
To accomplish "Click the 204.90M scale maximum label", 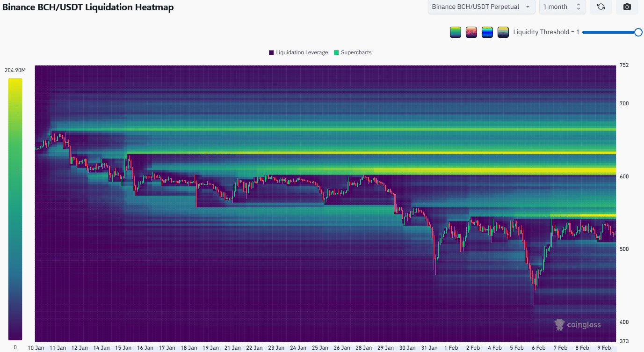I will coord(15,70).
